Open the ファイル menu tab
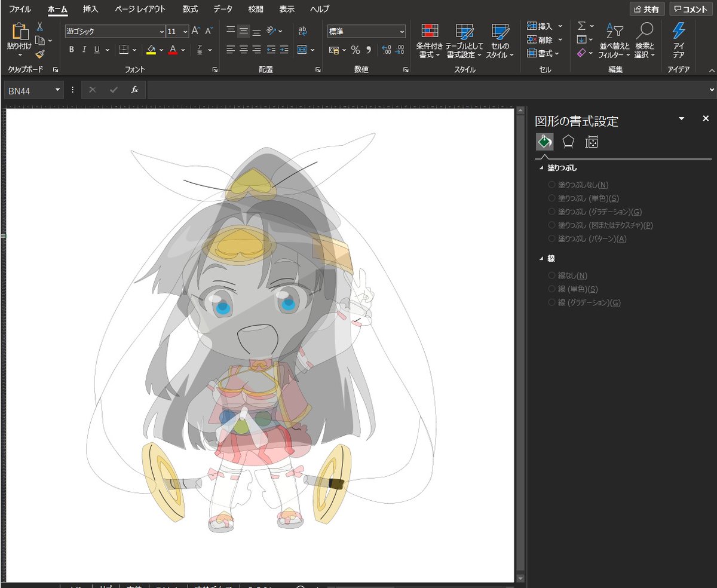 (20, 9)
